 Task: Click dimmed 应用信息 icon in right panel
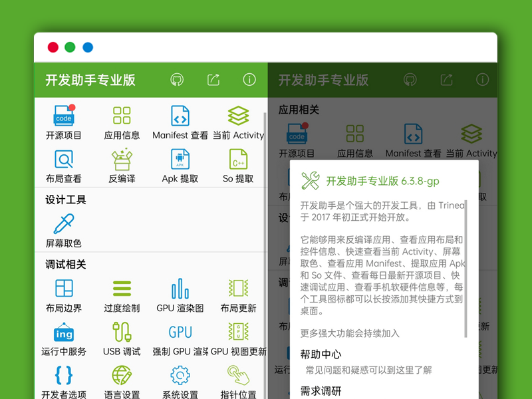click(355, 133)
